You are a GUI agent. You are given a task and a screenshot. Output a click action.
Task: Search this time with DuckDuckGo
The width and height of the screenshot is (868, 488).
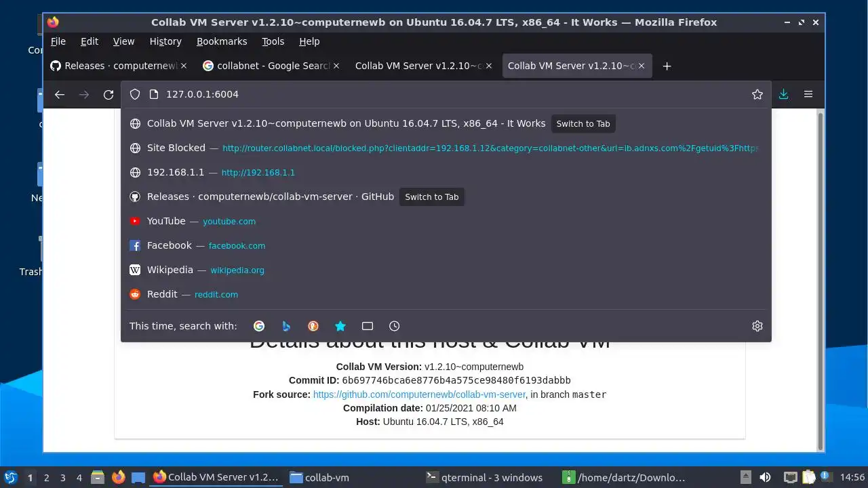click(313, 326)
